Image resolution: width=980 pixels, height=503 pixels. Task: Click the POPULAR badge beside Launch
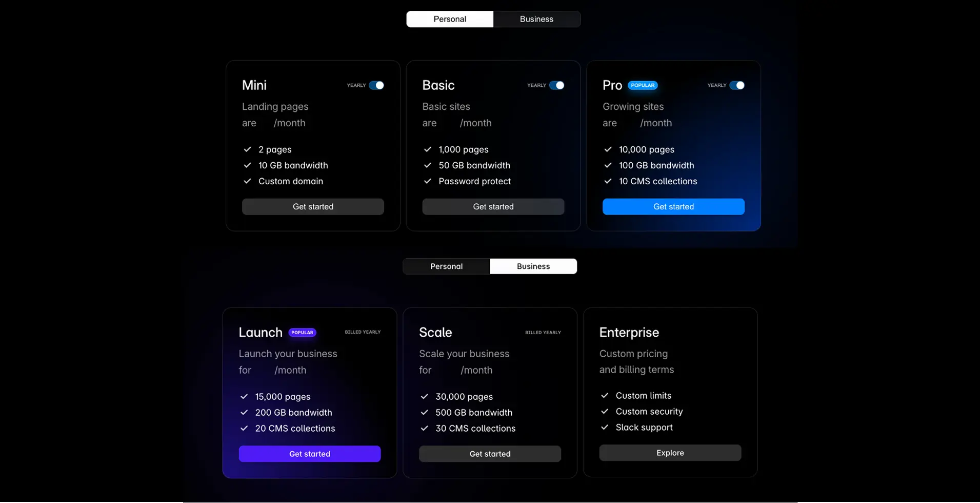302,333
